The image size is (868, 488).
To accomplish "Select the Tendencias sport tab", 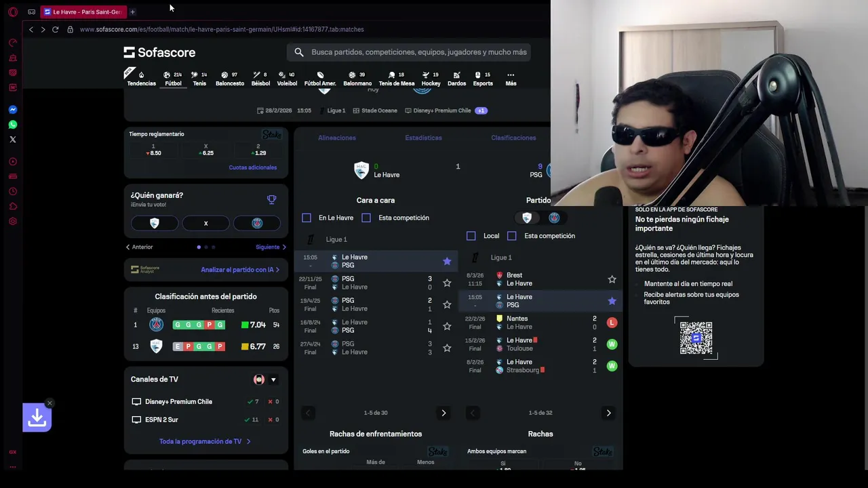I will 141,79.
